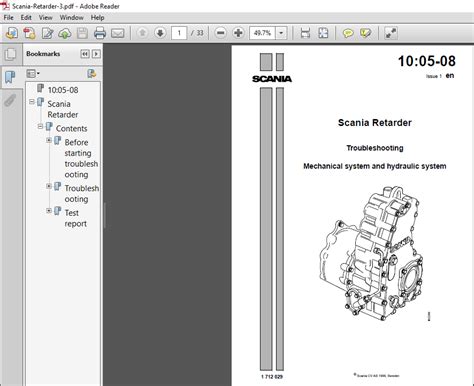474x386 pixels.
Task: Open the zoom percentage dropdown
Action: [281, 33]
